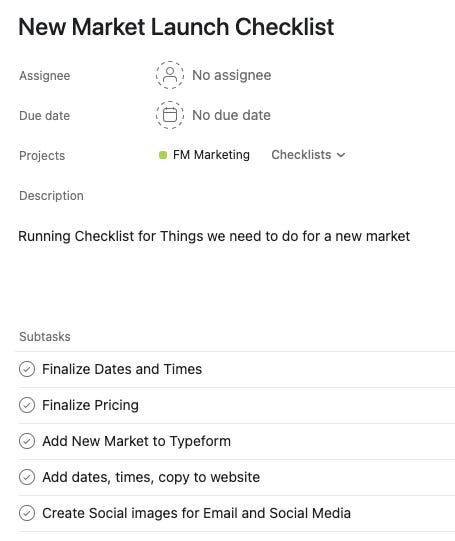The image size is (455, 541).
Task: Select Finalize Dates and Times subtask text
Action: (122, 369)
